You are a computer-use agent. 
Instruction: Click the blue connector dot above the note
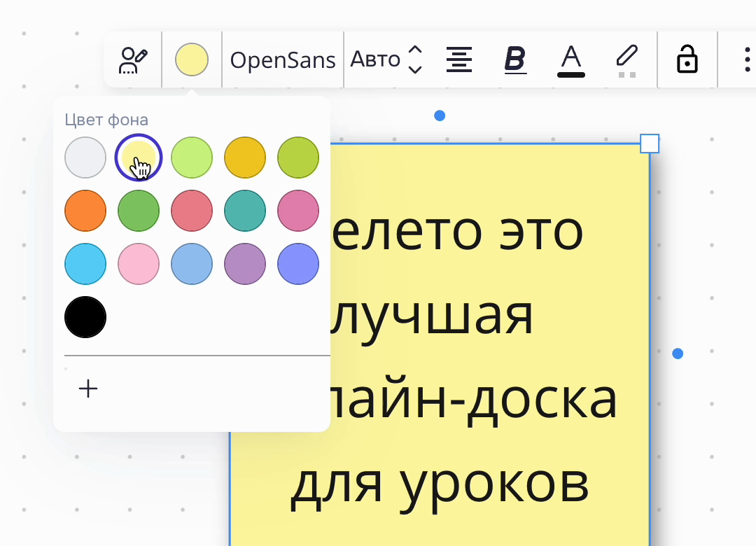click(x=440, y=115)
